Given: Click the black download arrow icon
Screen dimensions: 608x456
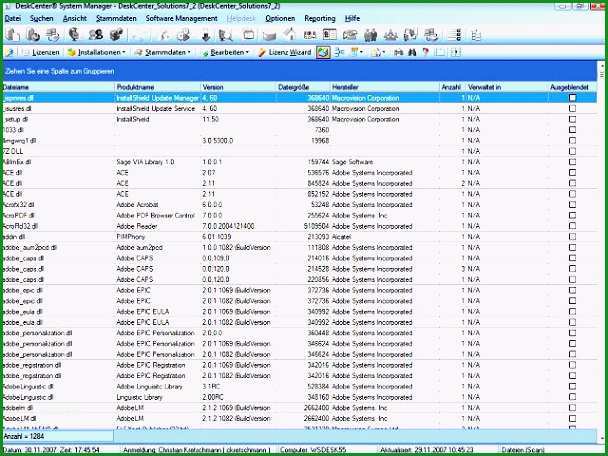Looking at the screenshot, I should point(206,36).
